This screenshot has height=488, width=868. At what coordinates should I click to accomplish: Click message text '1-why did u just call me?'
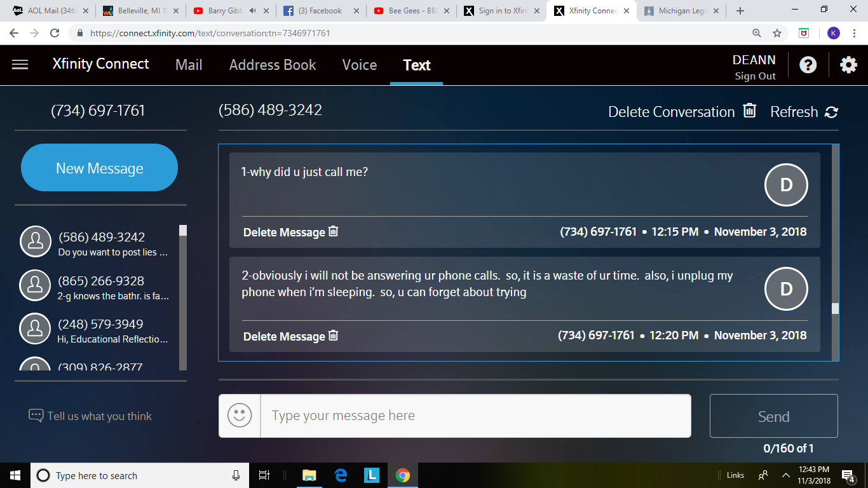click(x=304, y=172)
